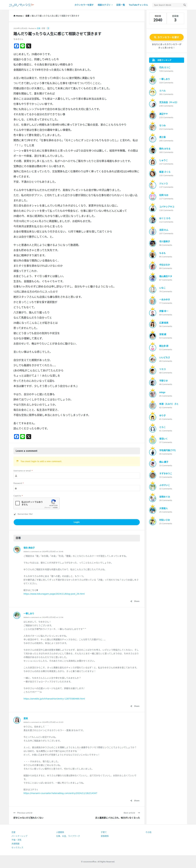The height and width of the screenshot is (868, 196).
Task: Click the Home icon in breadcrumb
Action: click(x=15, y=16)
